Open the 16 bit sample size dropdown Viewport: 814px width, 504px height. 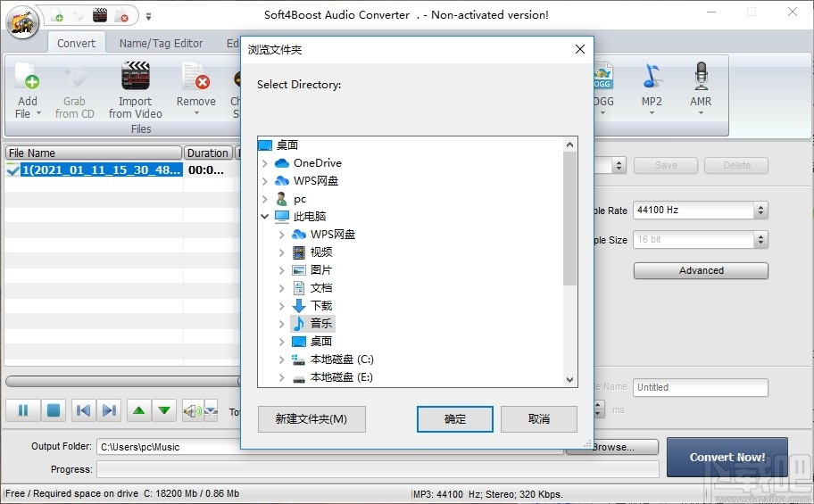tap(760, 240)
